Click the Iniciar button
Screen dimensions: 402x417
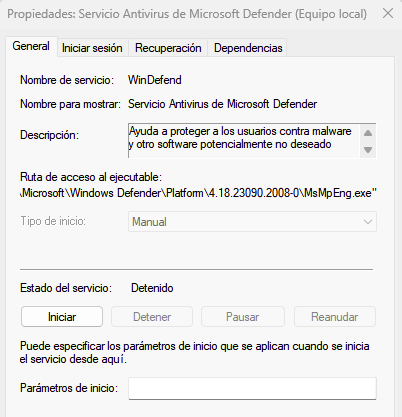62,317
